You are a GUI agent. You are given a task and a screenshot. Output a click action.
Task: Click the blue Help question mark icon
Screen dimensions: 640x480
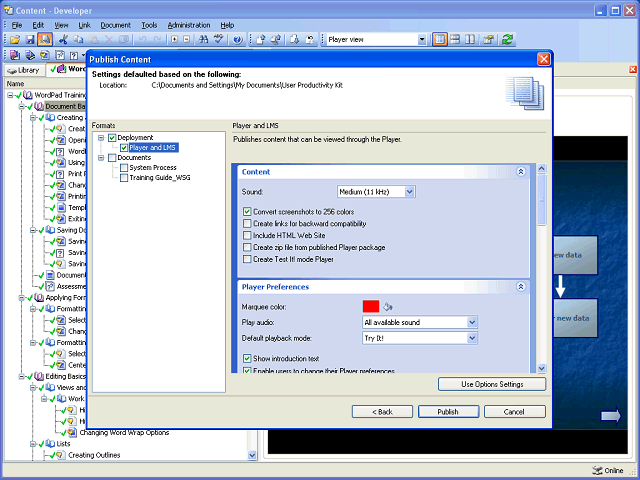pyautogui.click(x=238, y=40)
